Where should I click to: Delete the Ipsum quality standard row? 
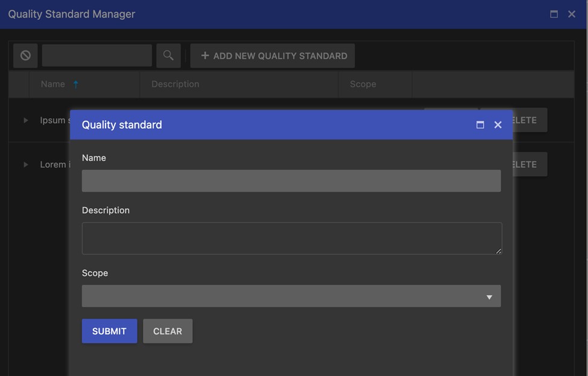(x=530, y=120)
